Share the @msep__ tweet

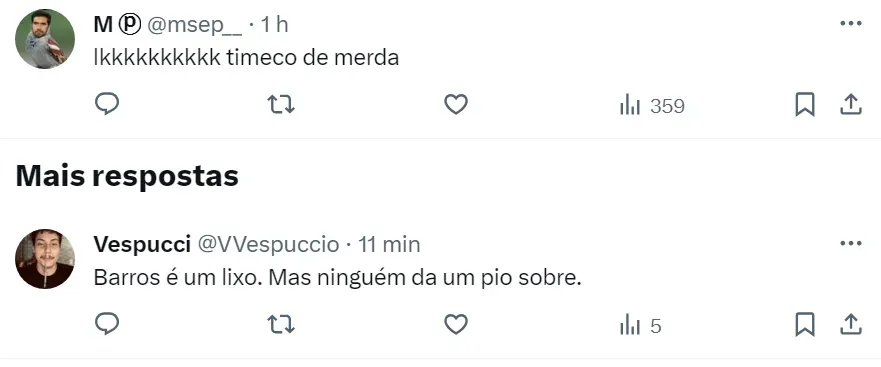[x=851, y=105]
